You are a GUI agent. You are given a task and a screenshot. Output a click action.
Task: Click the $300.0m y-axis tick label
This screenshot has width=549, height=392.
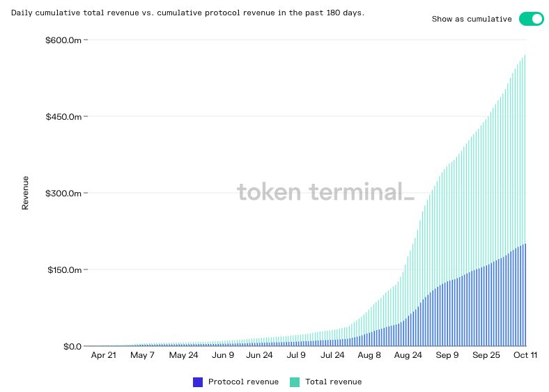(x=64, y=193)
